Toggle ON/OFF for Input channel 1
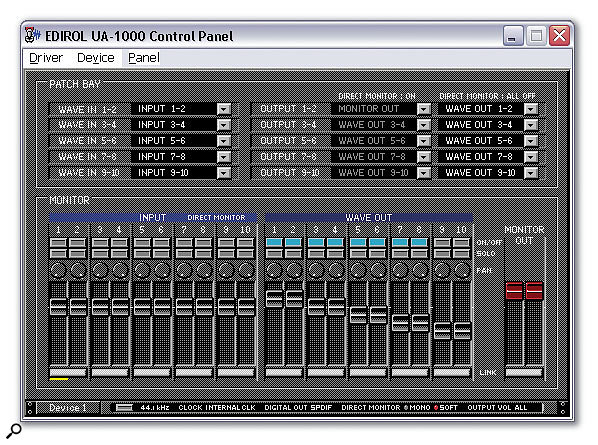This screenshot has height=445, width=598. [x=58, y=243]
